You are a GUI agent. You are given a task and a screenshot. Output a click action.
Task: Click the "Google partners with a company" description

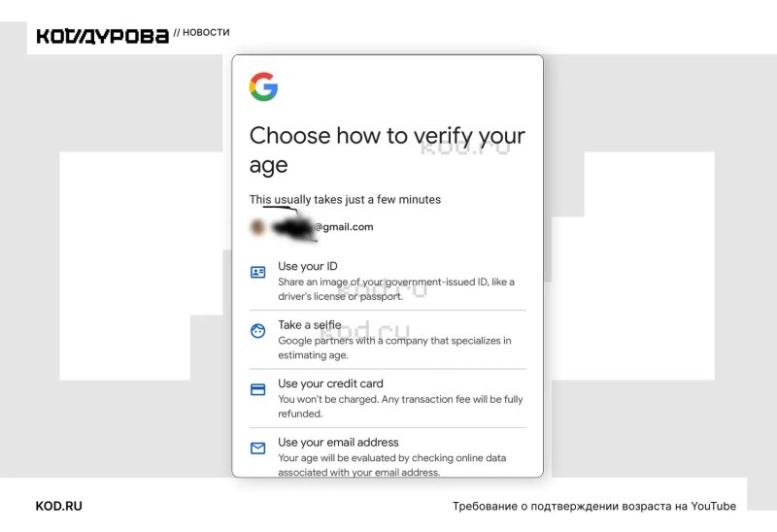coord(394,348)
